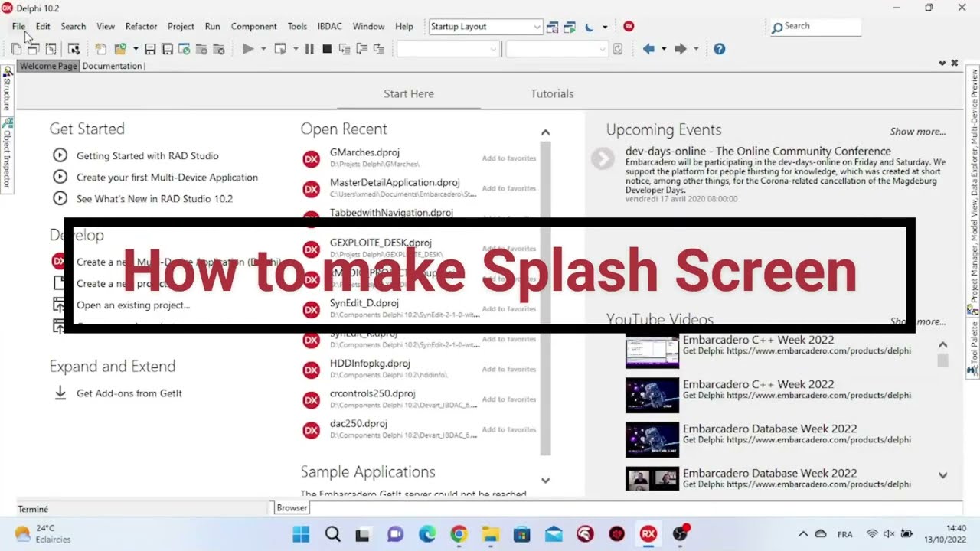Click the Add file to project icon
Image resolution: width=980 pixels, height=551 pixels.
(x=201, y=49)
